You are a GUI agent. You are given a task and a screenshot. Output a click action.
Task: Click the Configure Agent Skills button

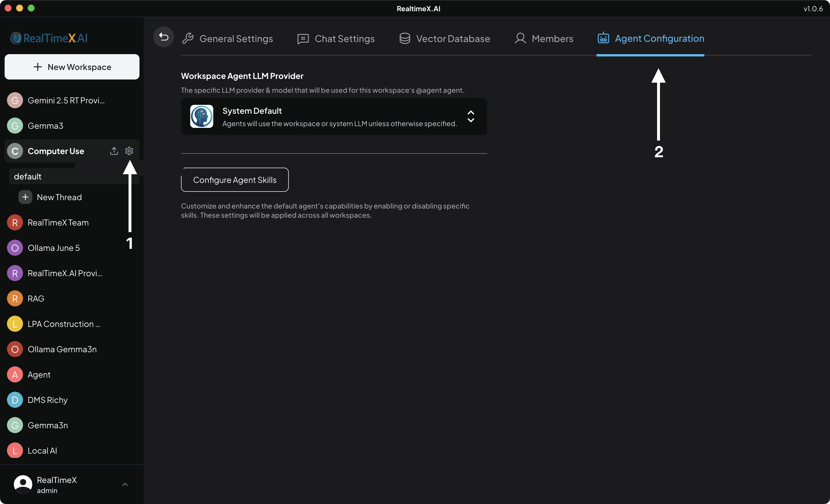235,180
